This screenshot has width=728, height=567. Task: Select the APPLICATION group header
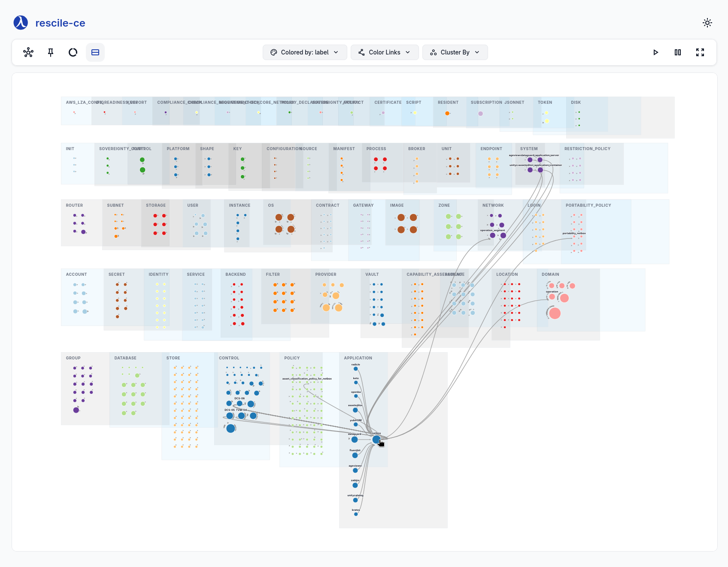pyautogui.click(x=358, y=358)
